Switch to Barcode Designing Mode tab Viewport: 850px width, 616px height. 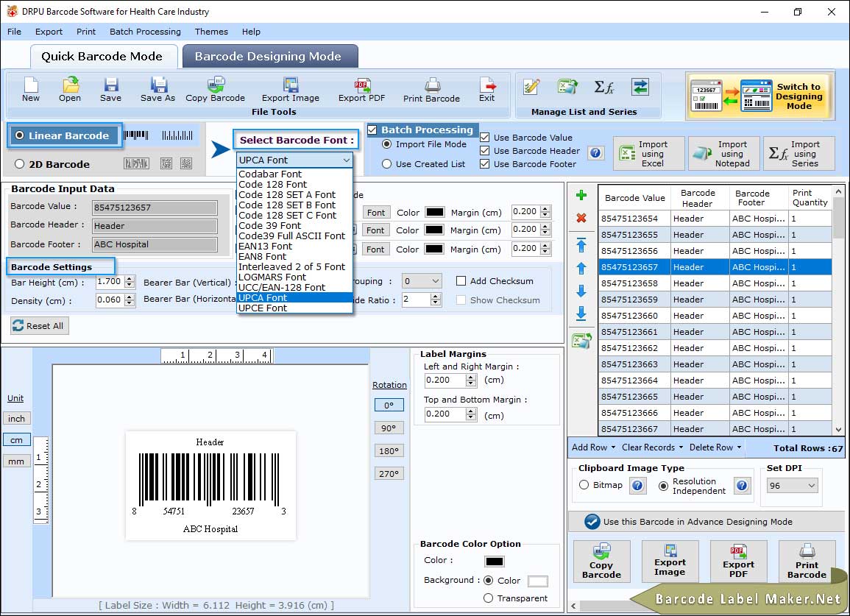pyautogui.click(x=269, y=57)
